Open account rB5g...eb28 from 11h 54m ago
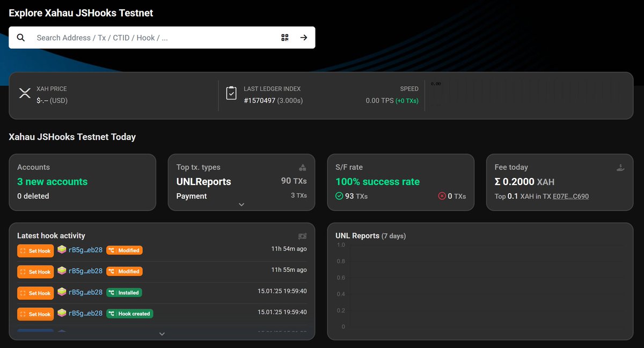This screenshot has width=644, height=348. (x=85, y=250)
